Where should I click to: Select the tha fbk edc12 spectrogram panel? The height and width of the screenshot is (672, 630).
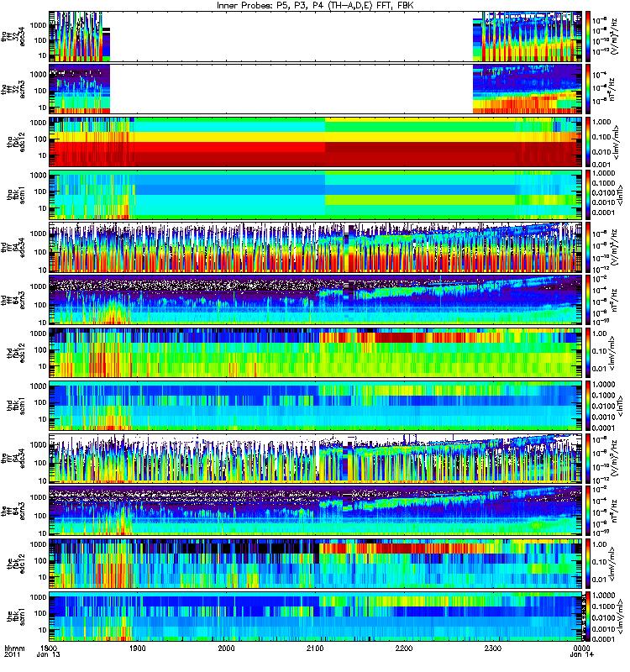316,142
